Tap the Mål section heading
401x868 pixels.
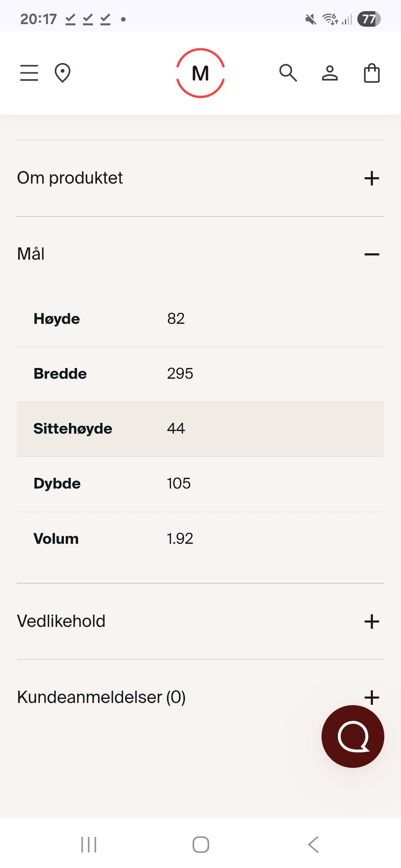[x=31, y=254]
